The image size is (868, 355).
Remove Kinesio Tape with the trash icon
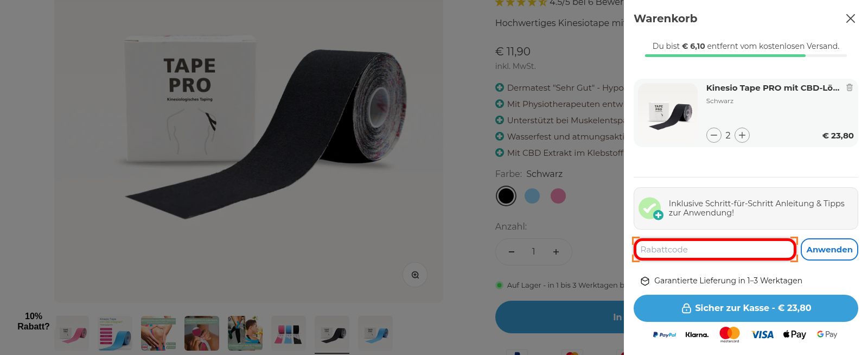click(850, 87)
